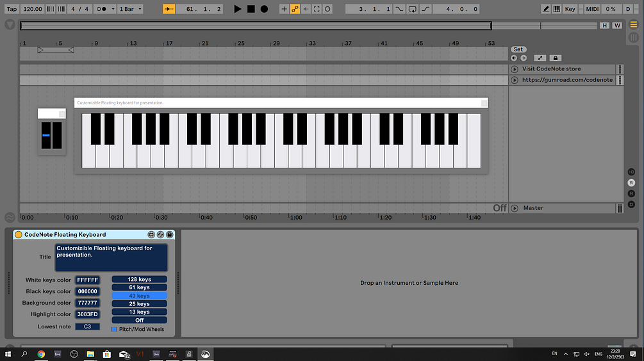Activate the loop switch icon
This screenshot has height=361, width=644.
(x=413, y=8)
